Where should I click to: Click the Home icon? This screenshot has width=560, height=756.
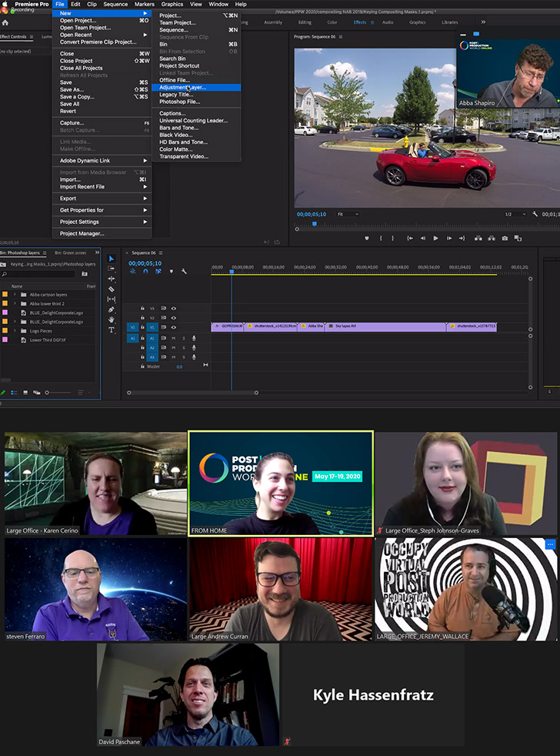click(5, 22)
